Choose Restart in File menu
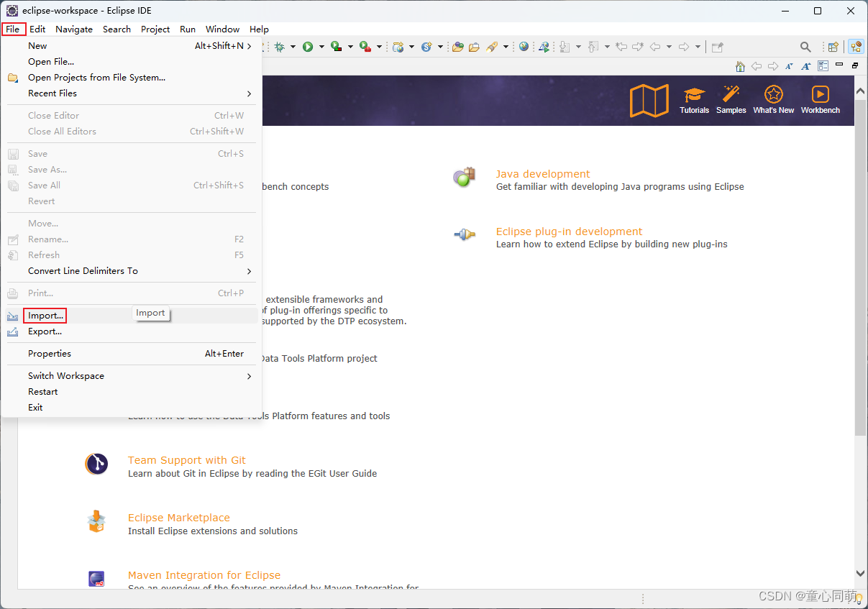The height and width of the screenshot is (609, 868). [131, 392]
